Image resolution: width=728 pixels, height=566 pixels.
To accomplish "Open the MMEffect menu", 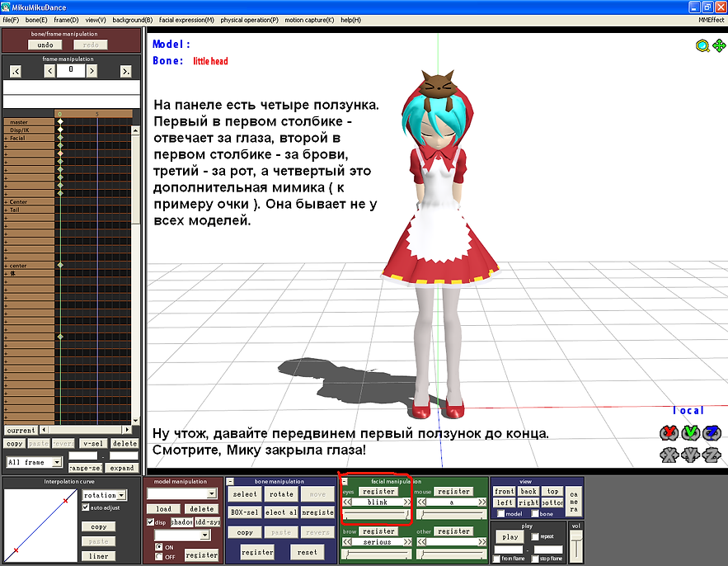I will coord(711,20).
